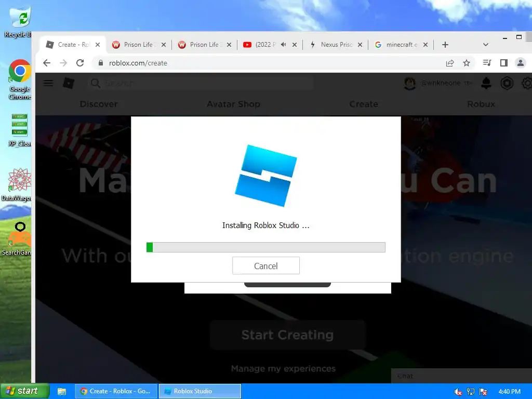Open the Chat panel

pyautogui.click(x=461, y=376)
